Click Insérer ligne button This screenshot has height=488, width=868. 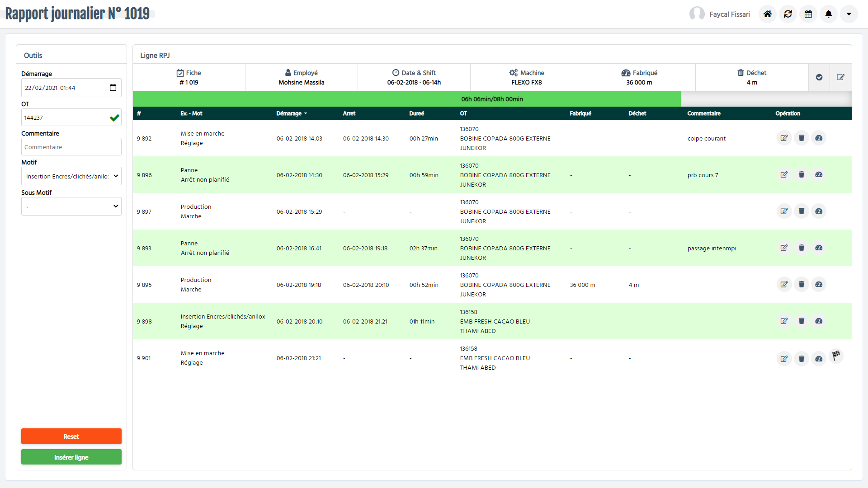click(71, 457)
